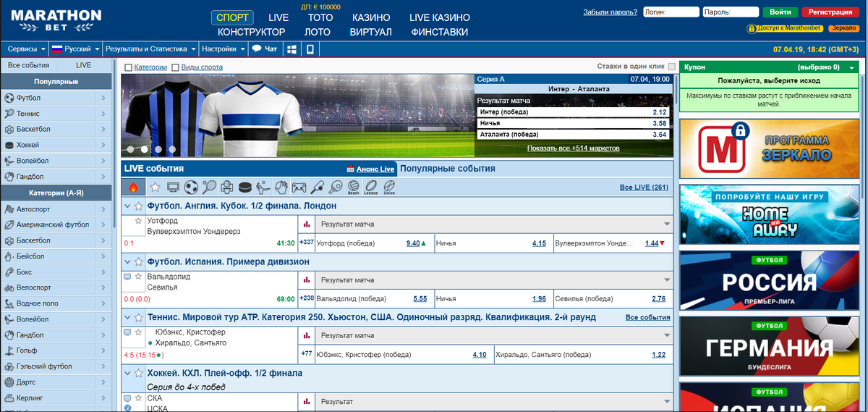Switch to Популярные события tab
Screen dimensions: 868x412
[x=448, y=169]
